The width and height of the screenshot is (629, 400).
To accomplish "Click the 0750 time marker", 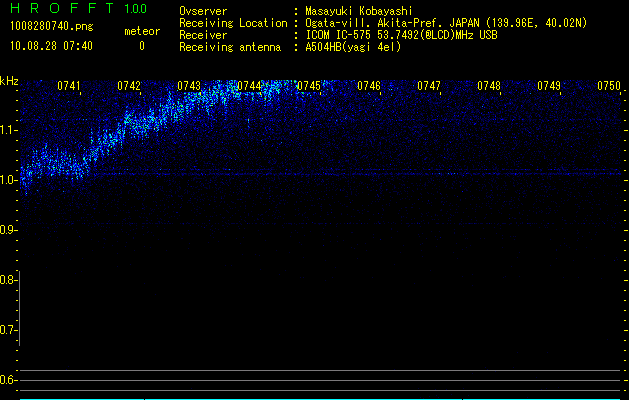I will tap(609, 86).
